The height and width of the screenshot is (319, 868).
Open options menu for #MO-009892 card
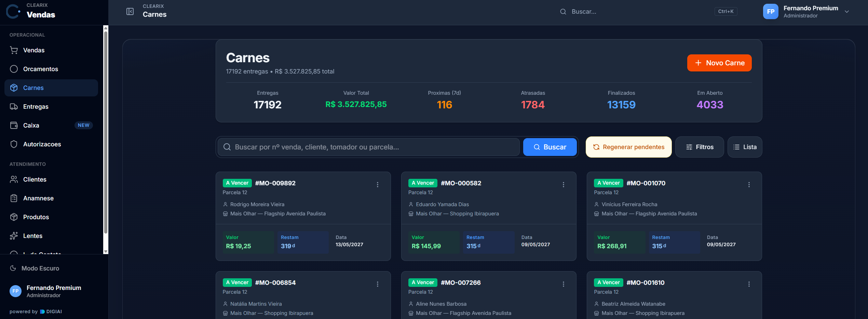pyautogui.click(x=378, y=185)
